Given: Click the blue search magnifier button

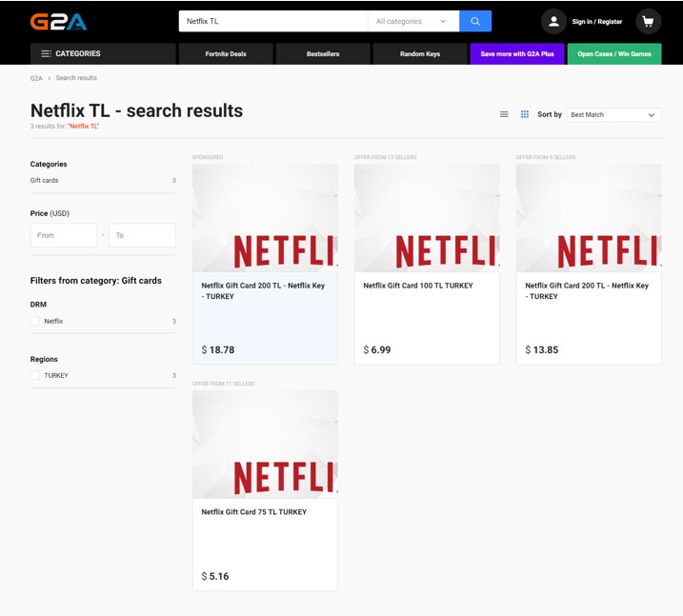Looking at the screenshot, I should 475,21.
